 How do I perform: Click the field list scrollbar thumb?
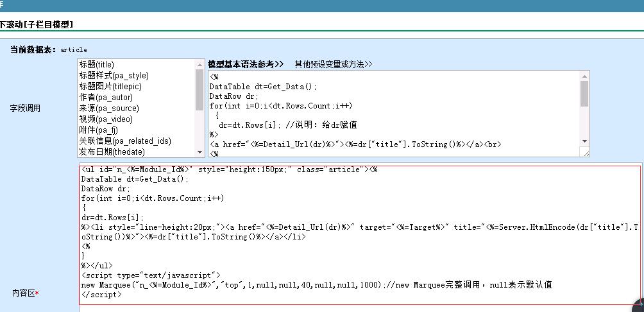point(199,90)
